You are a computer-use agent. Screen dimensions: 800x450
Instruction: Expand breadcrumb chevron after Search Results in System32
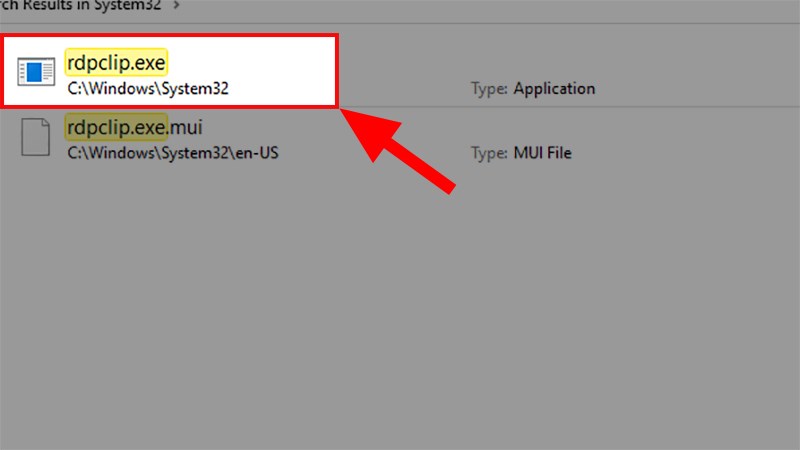(177, 6)
